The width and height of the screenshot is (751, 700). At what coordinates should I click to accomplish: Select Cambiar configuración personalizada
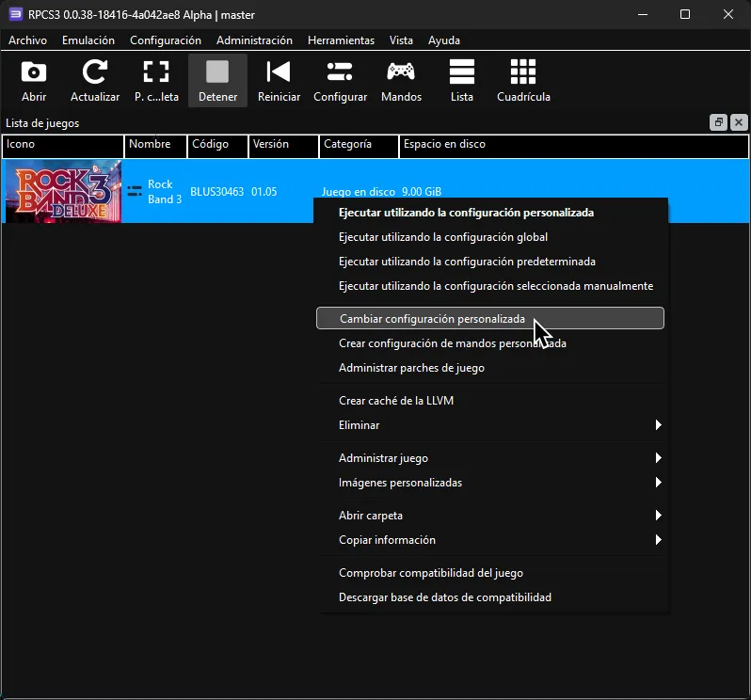point(490,318)
